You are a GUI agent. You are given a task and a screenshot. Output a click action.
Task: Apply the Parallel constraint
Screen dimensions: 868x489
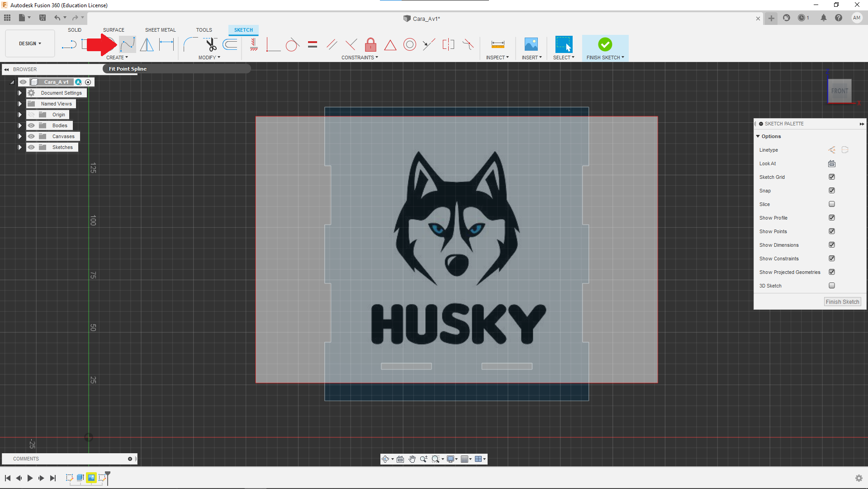click(x=332, y=44)
